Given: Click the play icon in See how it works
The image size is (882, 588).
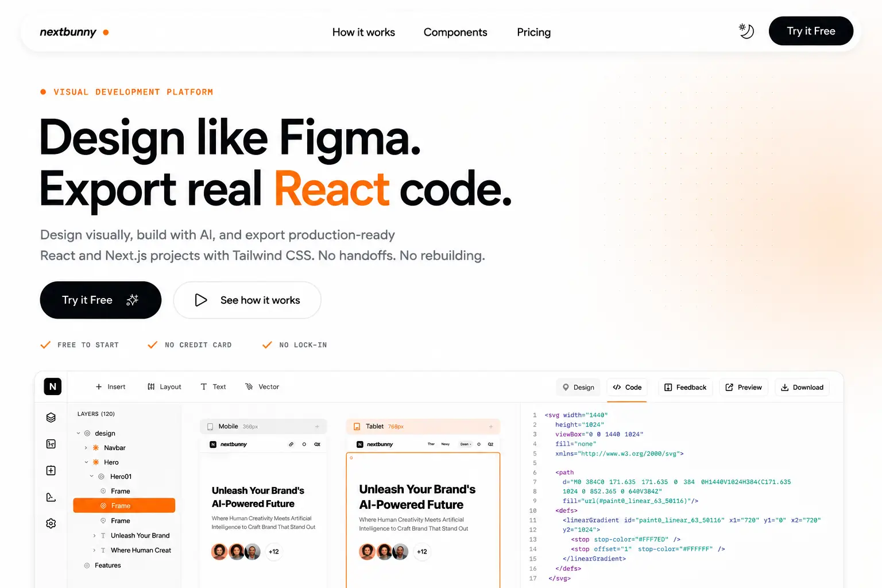Looking at the screenshot, I should coord(200,300).
